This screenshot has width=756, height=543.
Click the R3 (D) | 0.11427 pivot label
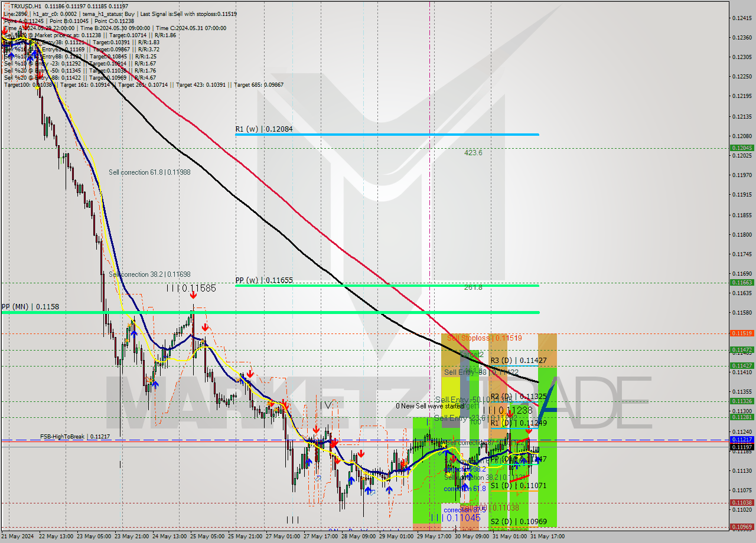(x=519, y=361)
